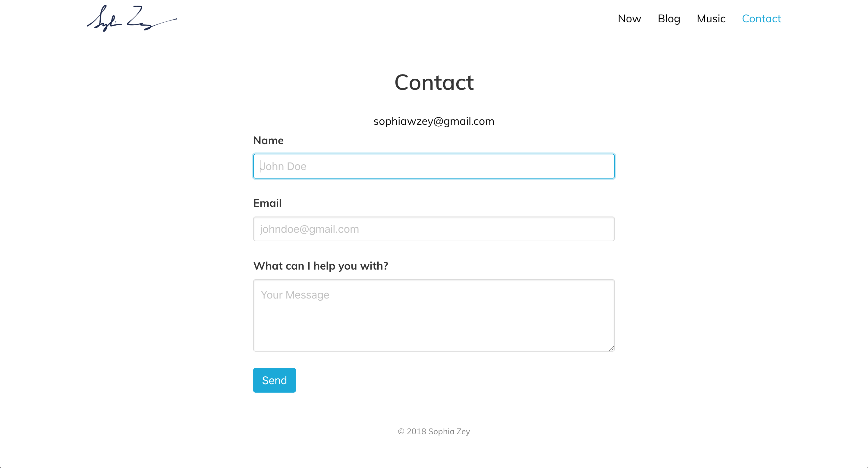The height and width of the screenshot is (468, 868).
Task: Go to the Blog page
Action: [668, 18]
